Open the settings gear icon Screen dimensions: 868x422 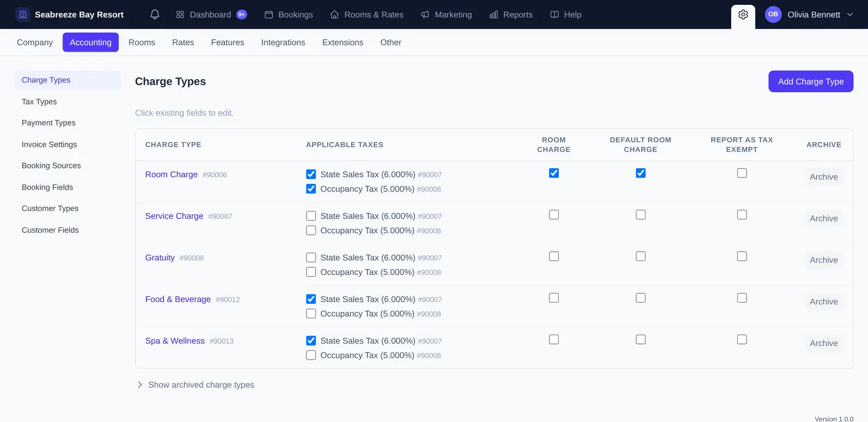tap(743, 15)
